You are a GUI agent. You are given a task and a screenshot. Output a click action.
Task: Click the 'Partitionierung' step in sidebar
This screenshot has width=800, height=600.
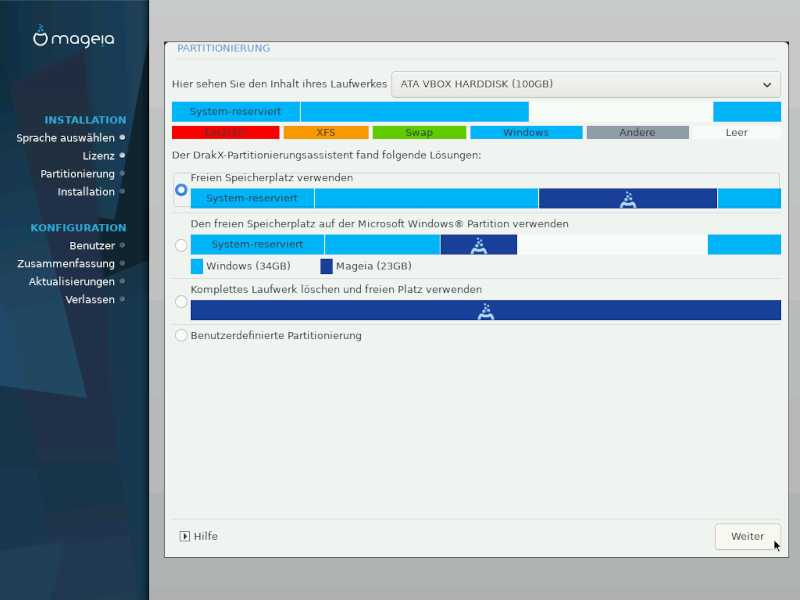tap(77, 174)
